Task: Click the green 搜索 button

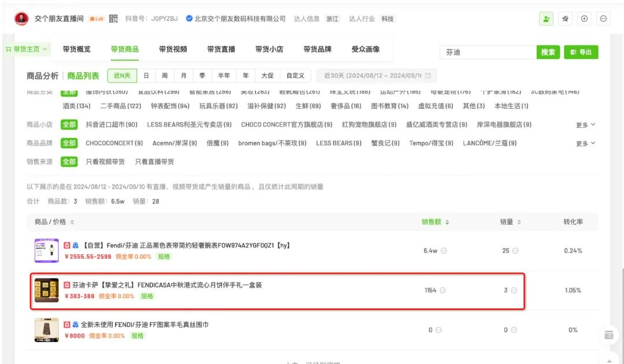Action: [548, 52]
